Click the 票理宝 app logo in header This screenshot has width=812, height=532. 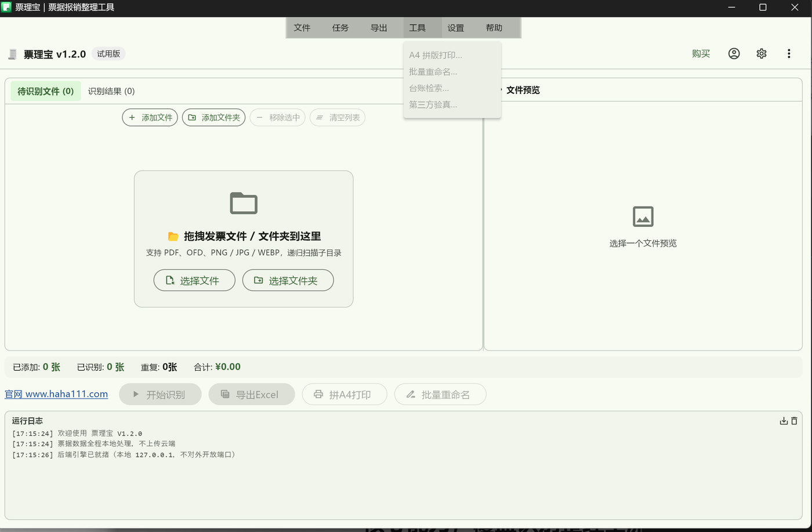12,54
